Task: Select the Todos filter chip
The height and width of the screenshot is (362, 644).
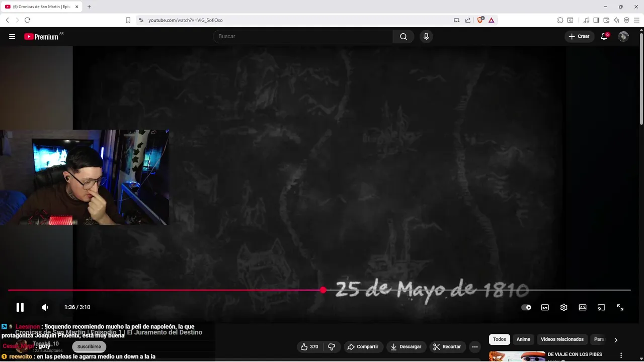Action: click(500, 339)
